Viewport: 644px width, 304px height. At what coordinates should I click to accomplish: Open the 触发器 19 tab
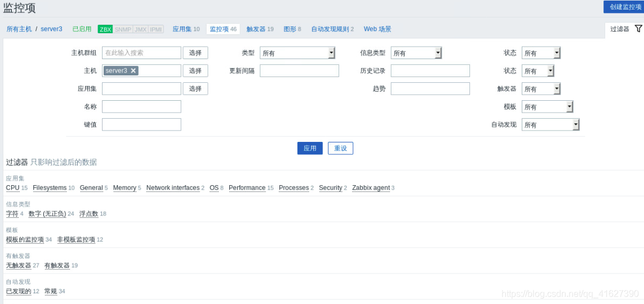(260, 29)
